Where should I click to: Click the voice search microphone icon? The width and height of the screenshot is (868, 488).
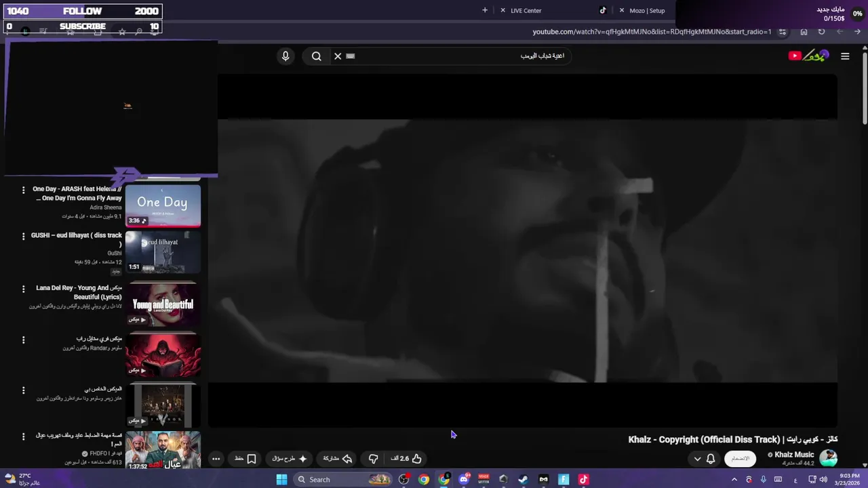coord(285,56)
